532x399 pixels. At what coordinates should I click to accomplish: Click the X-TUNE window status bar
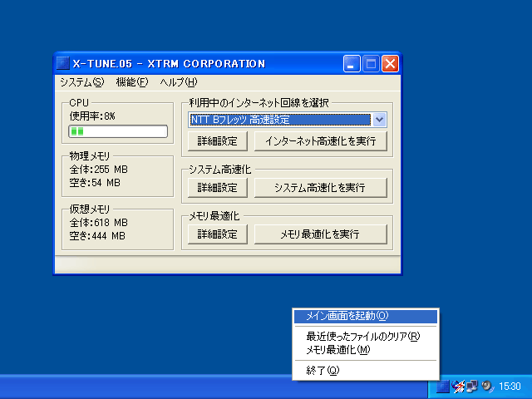point(227,264)
